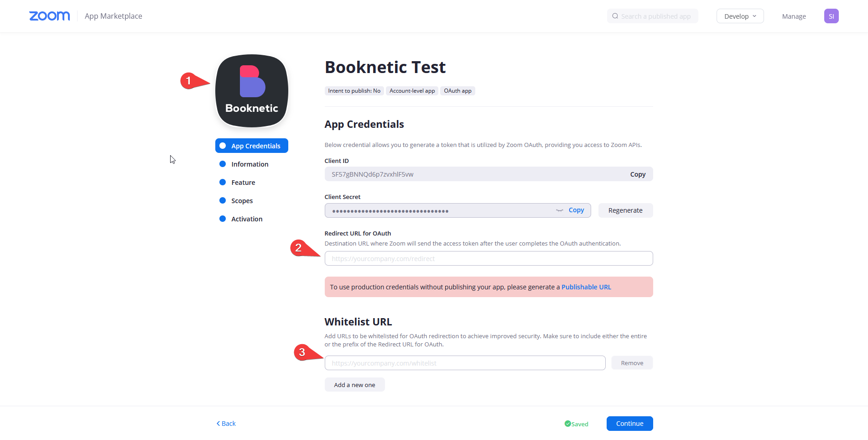
Task: Go Back to previous step
Action: tap(226, 424)
